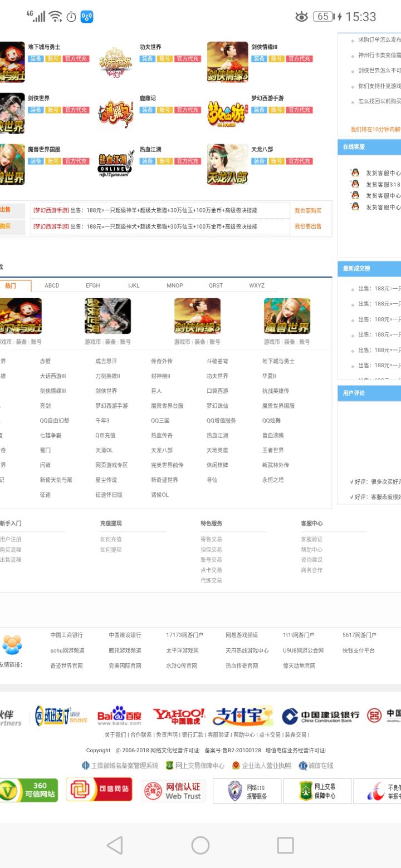
Task: Open 代练交易 service link
Action: coord(211,580)
